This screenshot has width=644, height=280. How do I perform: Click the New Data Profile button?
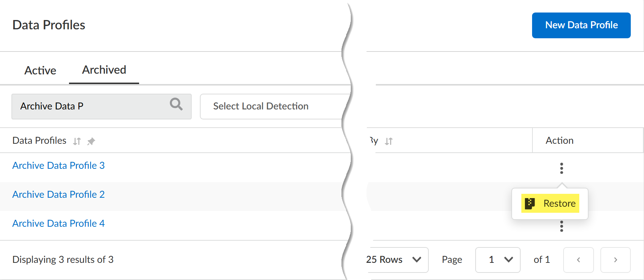point(581,25)
